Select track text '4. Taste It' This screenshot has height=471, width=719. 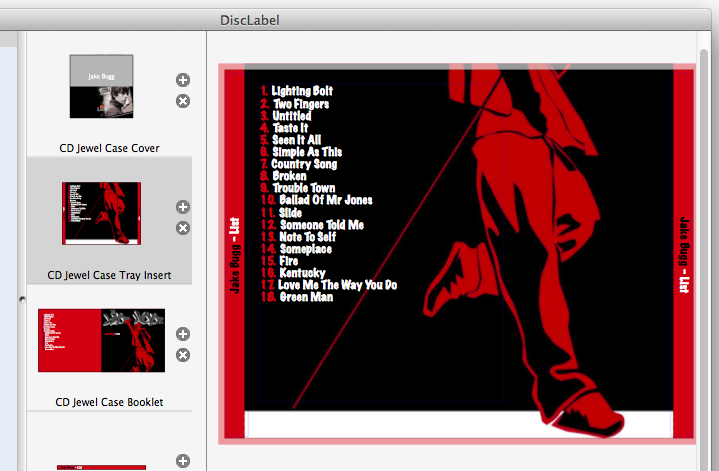(284, 128)
